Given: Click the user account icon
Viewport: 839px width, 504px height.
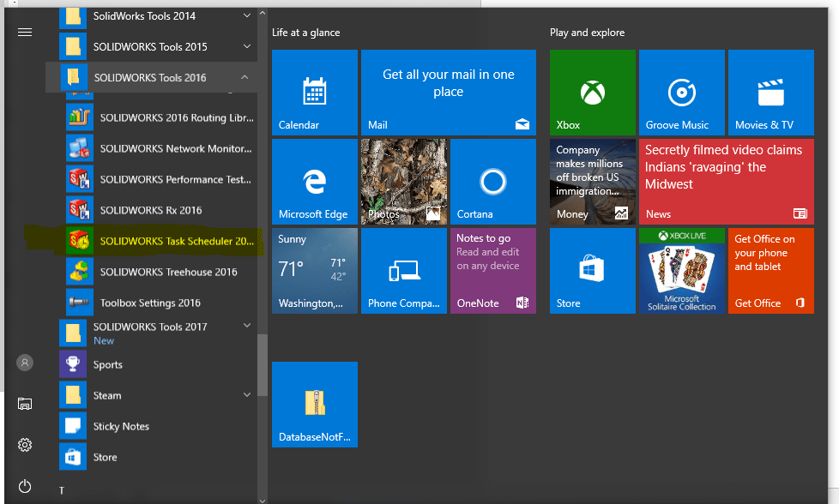Looking at the screenshot, I should click(25, 363).
